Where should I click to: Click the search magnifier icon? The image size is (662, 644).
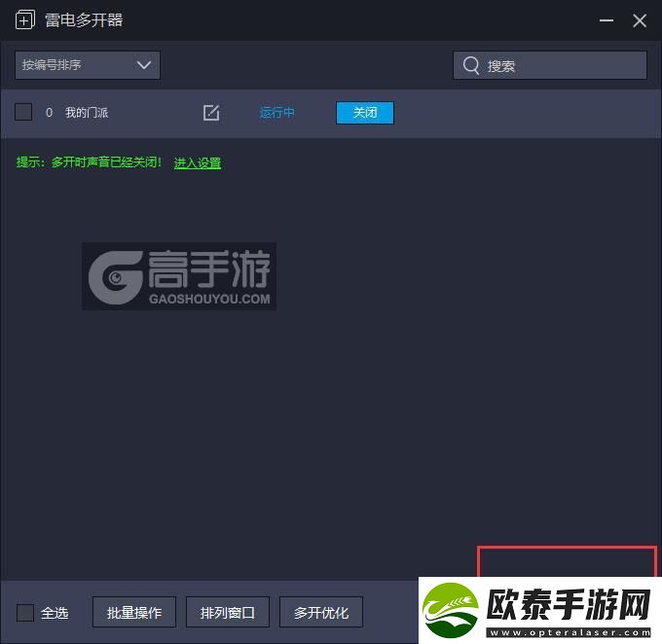471,65
